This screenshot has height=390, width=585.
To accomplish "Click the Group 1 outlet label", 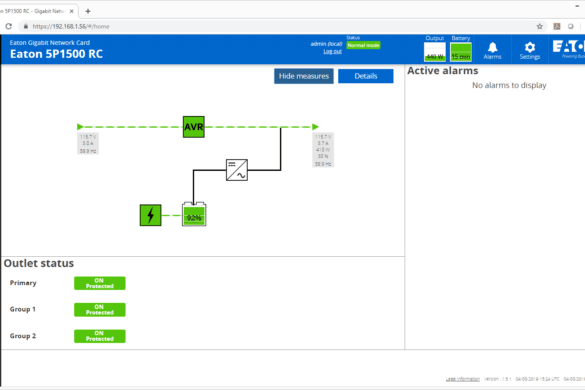I will tap(23, 309).
